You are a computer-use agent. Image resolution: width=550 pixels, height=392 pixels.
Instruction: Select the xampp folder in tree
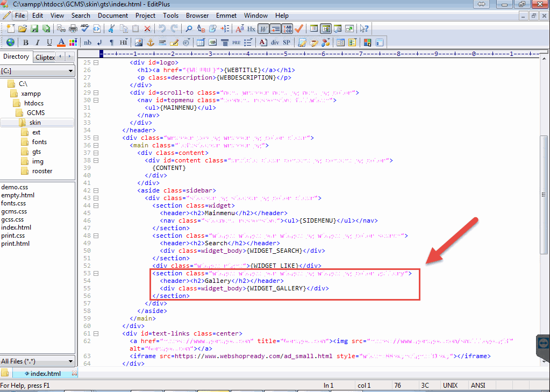coord(31,94)
